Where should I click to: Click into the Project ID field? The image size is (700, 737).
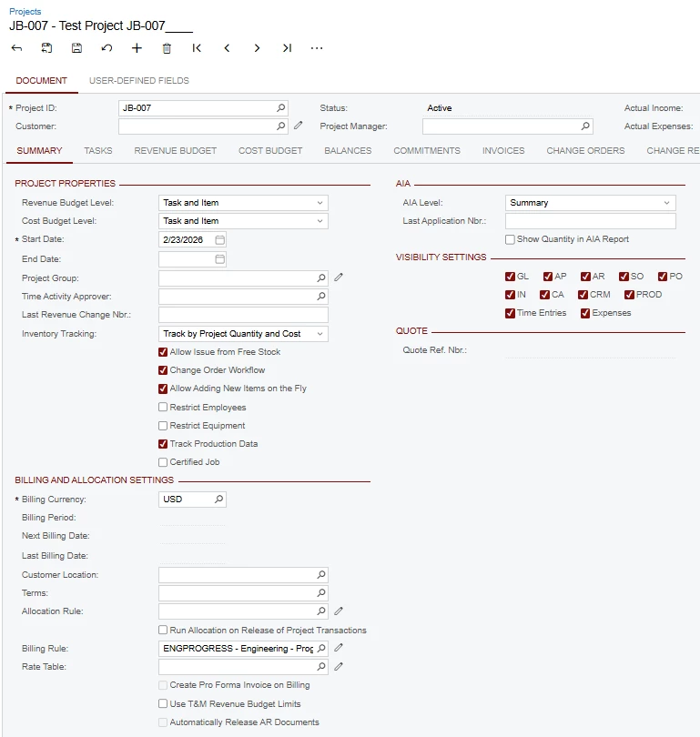click(x=203, y=108)
